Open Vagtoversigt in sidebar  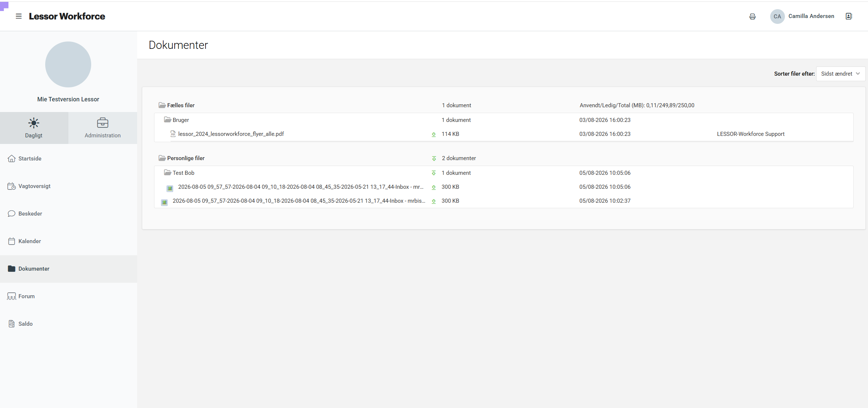pyautogui.click(x=68, y=186)
